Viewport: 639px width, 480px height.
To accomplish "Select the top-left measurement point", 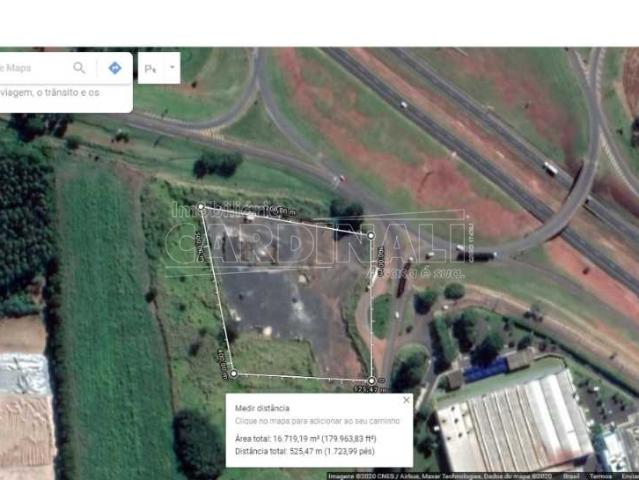I will (x=200, y=207).
